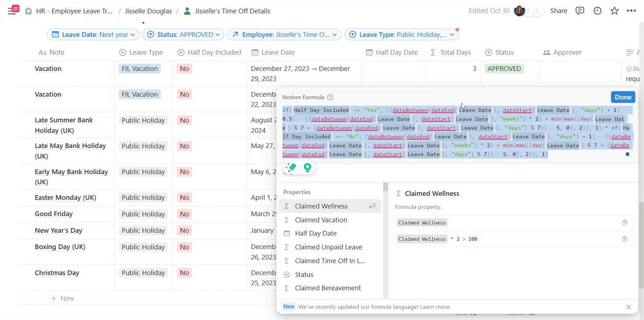The image size is (644, 320).
Task: Open the Employee relation filter dropdown
Action: 284,35
